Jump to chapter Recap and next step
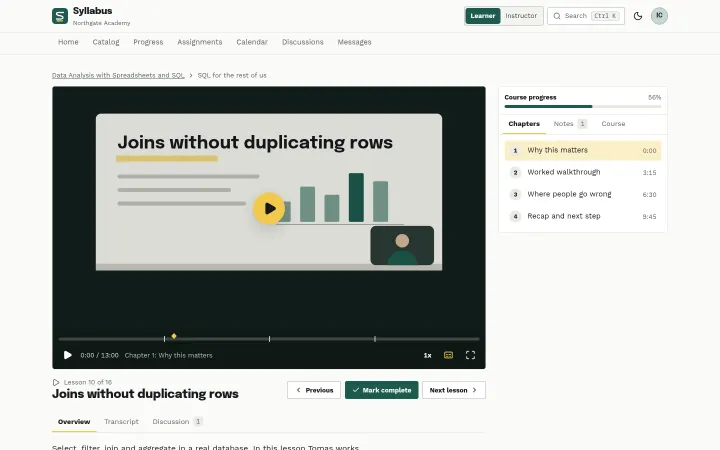Image resolution: width=720 pixels, height=450 pixels. [583, 216]
